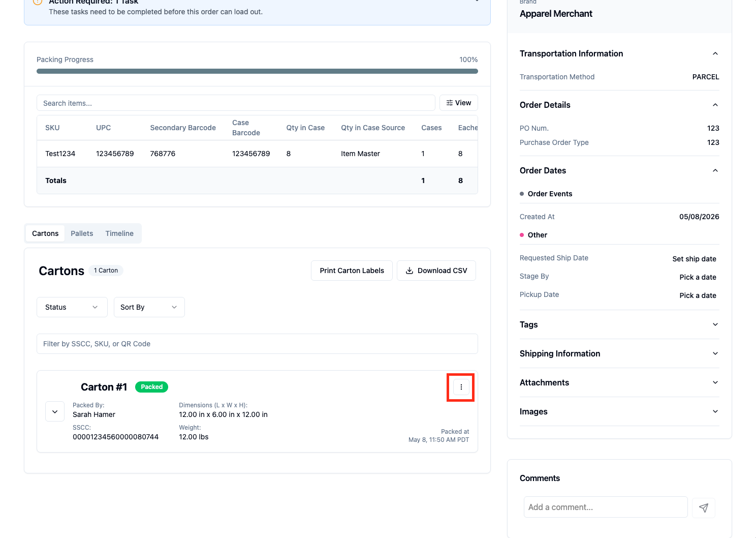Open the Status filter dropdown

pyautogui.click(x=72, y=307)
